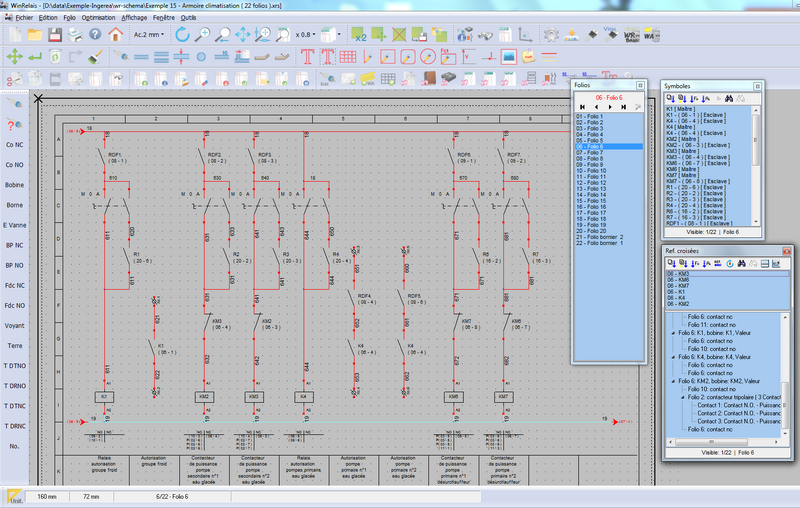This screenshot has height=508, width=800.
Task: Select '10 - Folio 10' in Folios list
Action: [x=591, y=171]
